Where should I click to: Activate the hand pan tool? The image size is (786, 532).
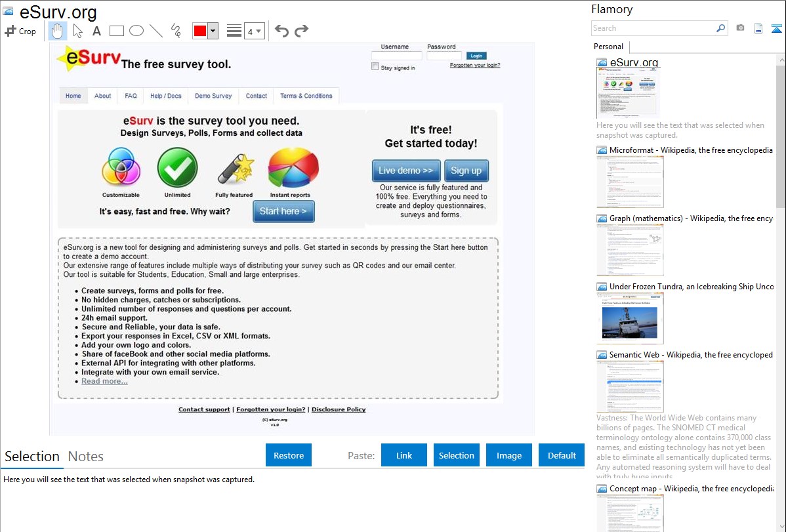click(x=57, y=31)
